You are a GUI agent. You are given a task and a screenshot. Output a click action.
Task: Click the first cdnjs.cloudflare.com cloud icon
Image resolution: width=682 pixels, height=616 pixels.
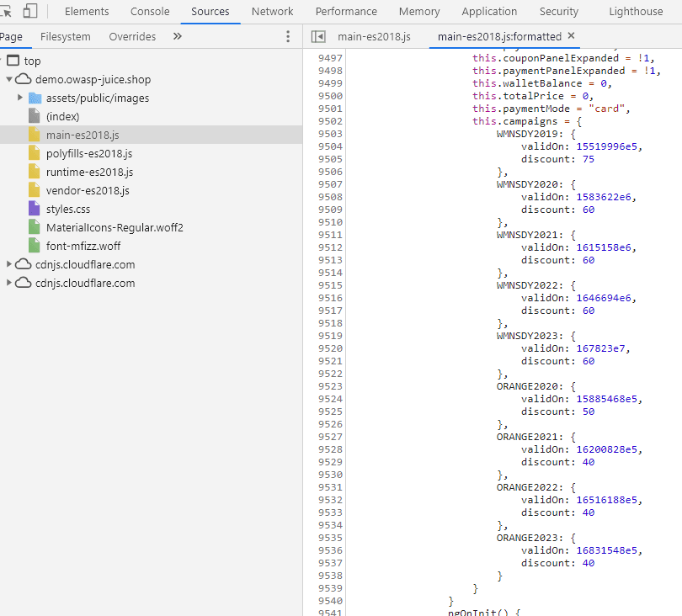[24, 264]
